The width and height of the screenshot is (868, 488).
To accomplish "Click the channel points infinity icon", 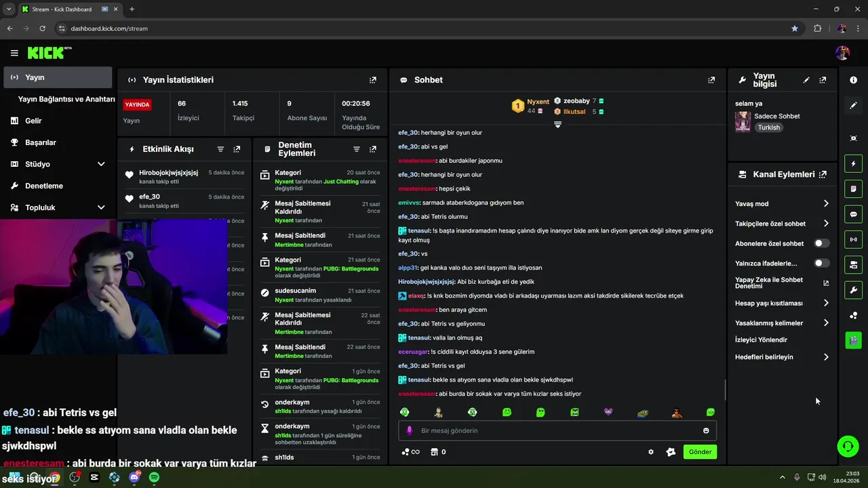I will point(411,452).
